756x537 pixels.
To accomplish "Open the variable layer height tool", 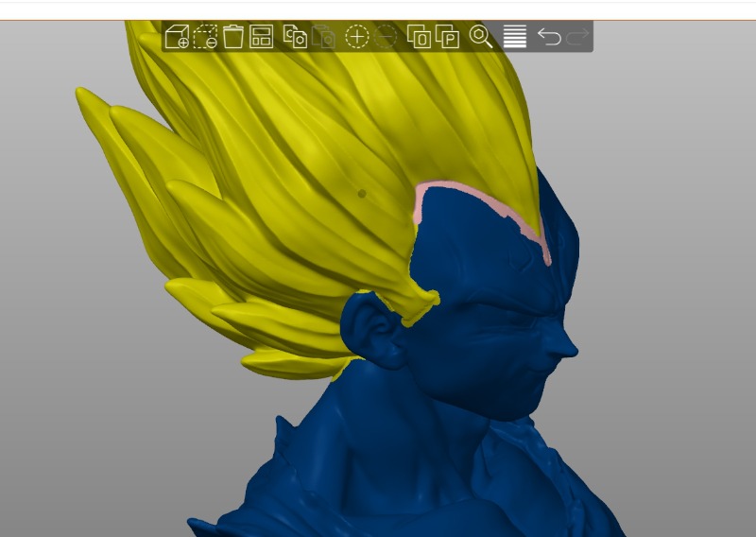I will point(514,37).
